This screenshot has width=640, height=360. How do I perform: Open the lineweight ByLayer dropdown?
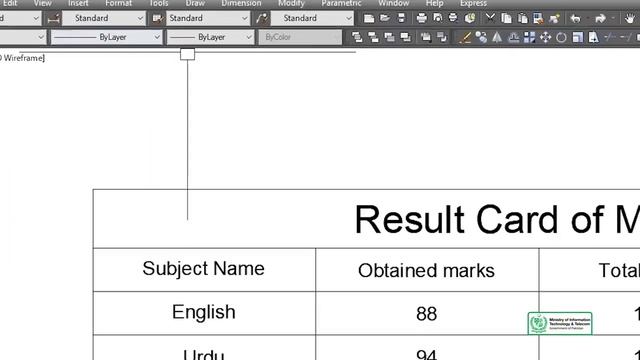211,37
